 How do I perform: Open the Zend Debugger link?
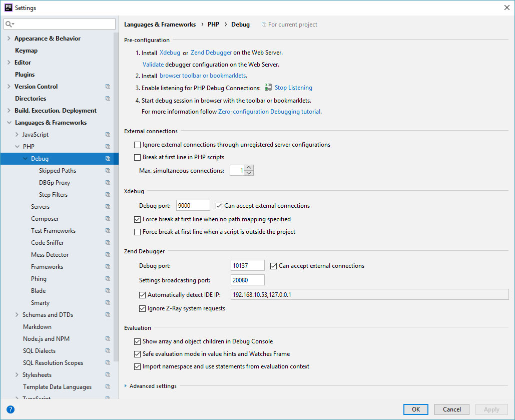tap(211, 53)
